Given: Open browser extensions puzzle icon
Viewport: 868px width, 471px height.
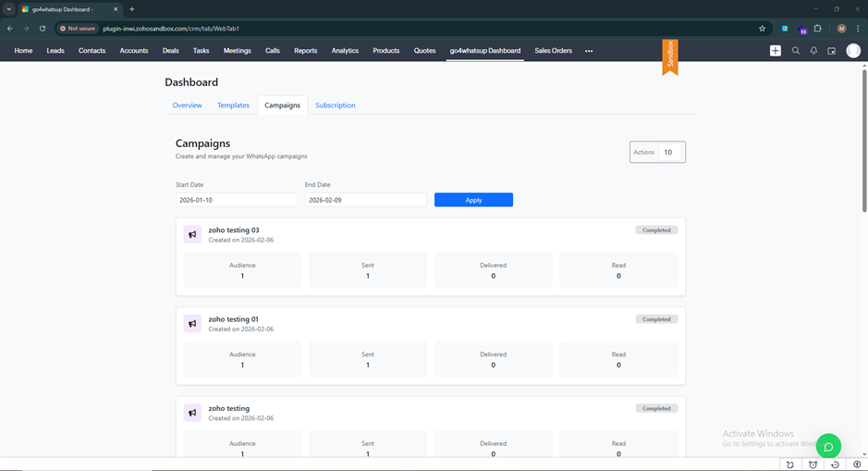Looking at the screenshot, I should coord(817,29).
